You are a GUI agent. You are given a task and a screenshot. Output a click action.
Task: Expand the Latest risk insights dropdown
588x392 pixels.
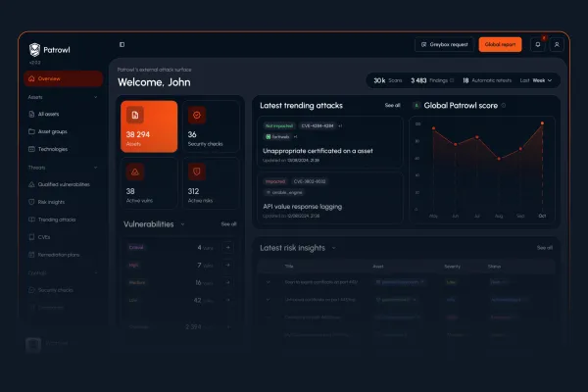(x=332, y=248)
